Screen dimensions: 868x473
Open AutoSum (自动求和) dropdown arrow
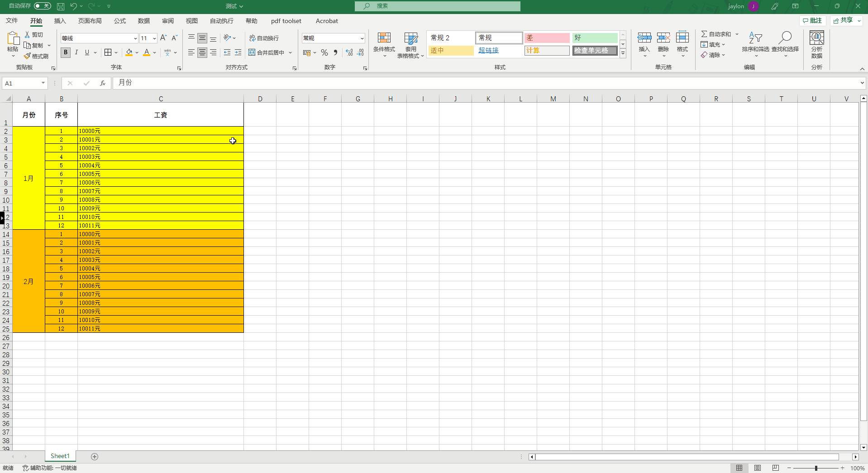click(x=737, y=34)
